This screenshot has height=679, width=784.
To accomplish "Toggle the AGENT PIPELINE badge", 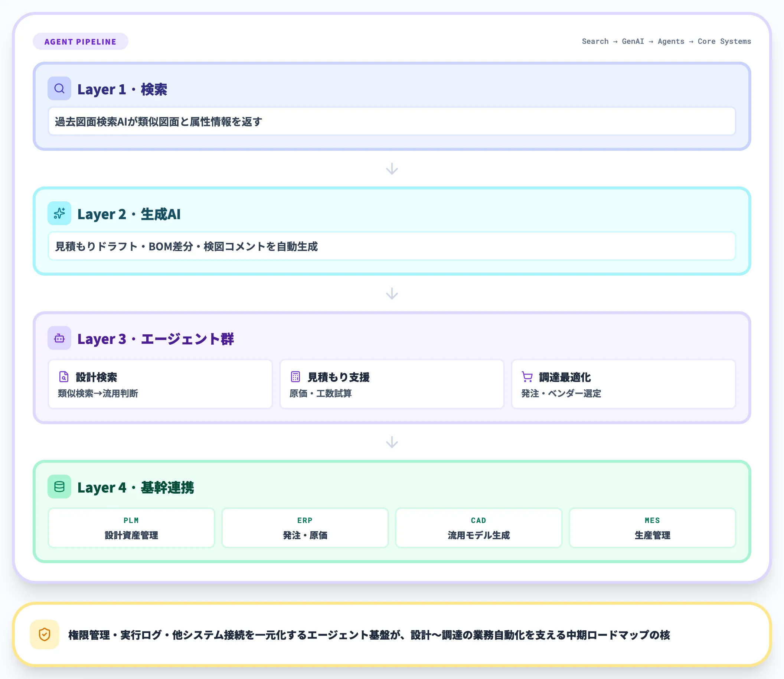I will (x=80, y=41).
